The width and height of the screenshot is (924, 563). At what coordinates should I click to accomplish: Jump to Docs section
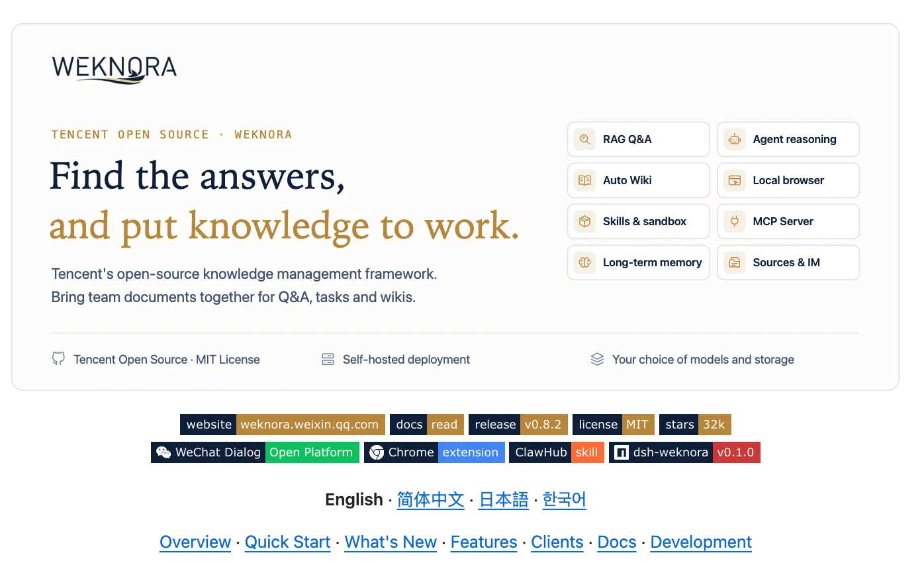617,542
